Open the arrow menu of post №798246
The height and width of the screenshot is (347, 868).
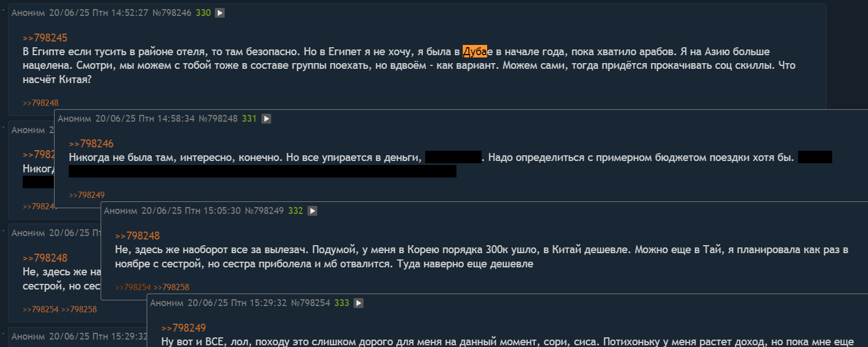(220, 13)
